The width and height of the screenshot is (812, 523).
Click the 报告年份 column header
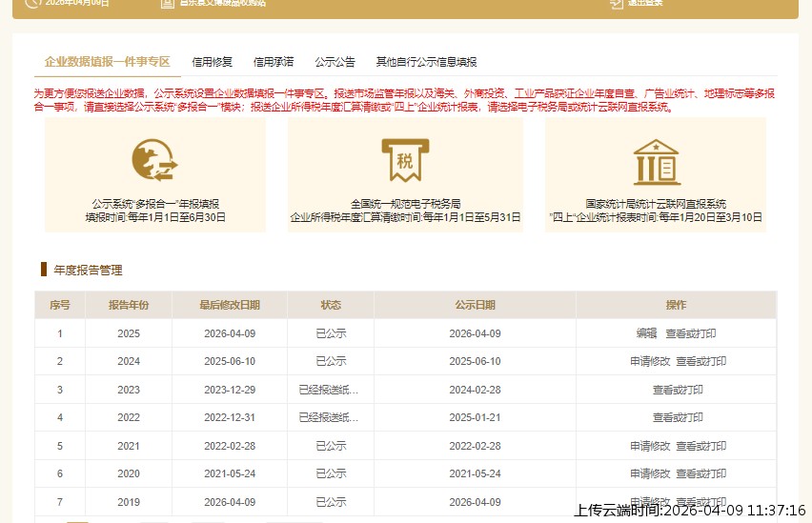coord(129,305)
